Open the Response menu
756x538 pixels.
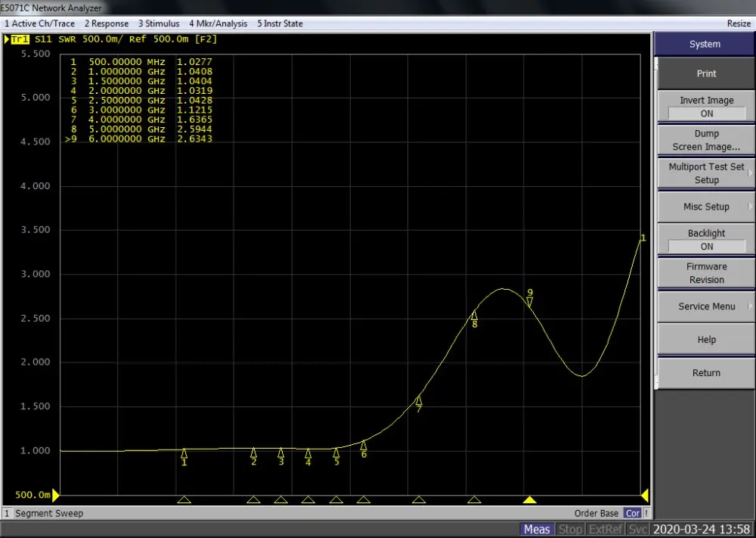coord(107,23)
